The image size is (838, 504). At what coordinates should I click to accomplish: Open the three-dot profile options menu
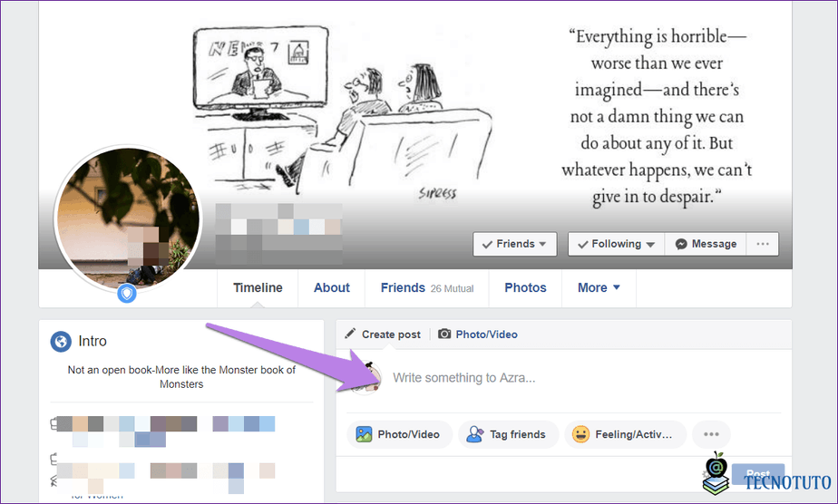pyautogui.click(x=763, y=244)
